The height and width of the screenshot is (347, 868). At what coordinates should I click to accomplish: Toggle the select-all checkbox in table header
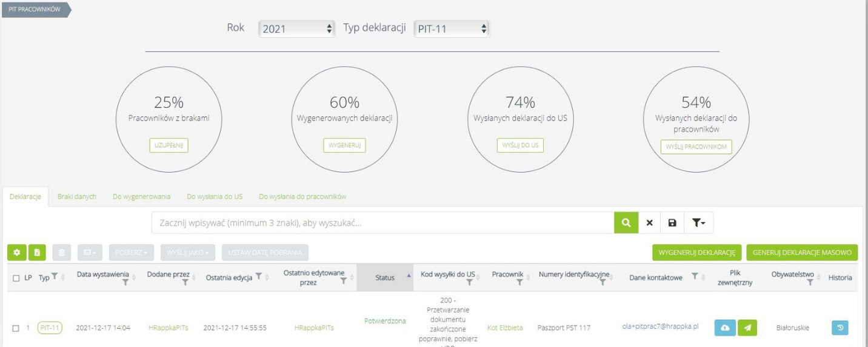coord(16,278)
